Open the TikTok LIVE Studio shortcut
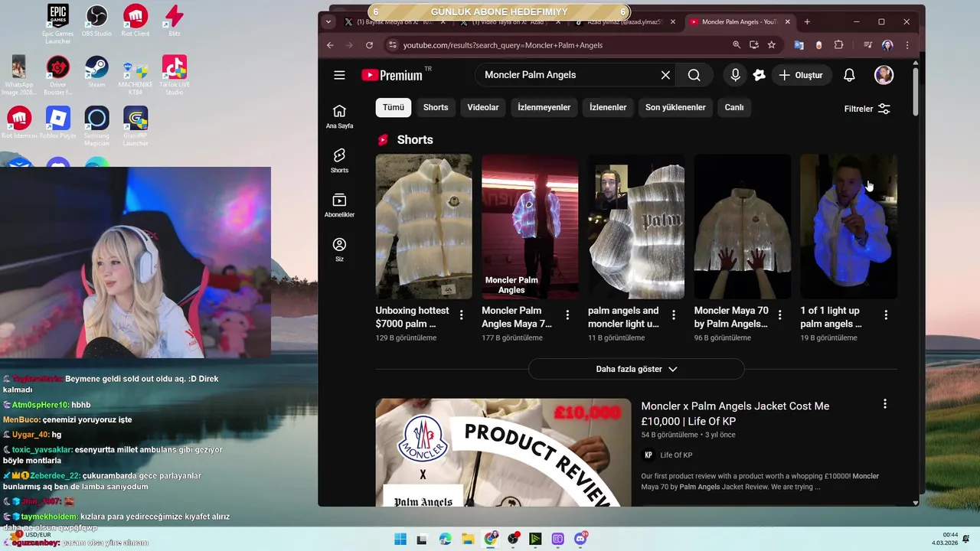Image resolution: width=980 pixels, height=551 pixels. point(175,75)
